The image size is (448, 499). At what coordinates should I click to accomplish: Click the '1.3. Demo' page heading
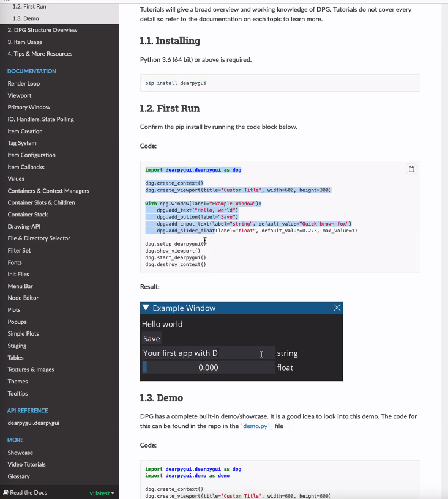tap(162, 398)
